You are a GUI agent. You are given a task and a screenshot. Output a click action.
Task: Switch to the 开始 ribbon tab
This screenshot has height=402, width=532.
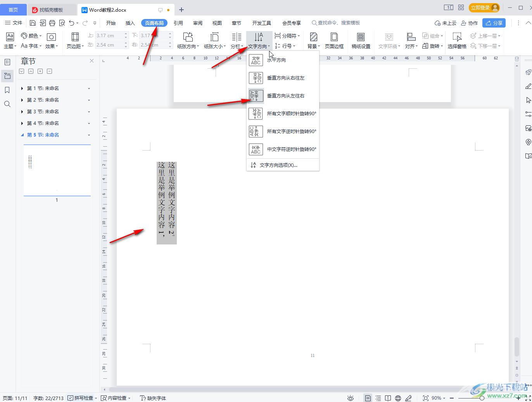tap(111, 23)
